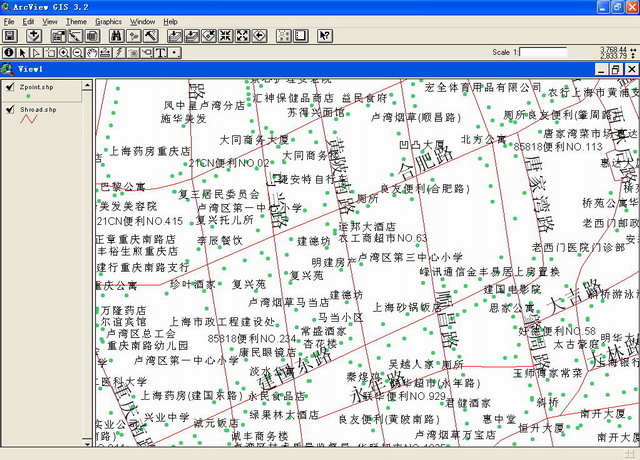The width and height of the screenshot is (640, 460).
Task: Click the 建国电影院 map label
Action: click(x=512, y=289)
